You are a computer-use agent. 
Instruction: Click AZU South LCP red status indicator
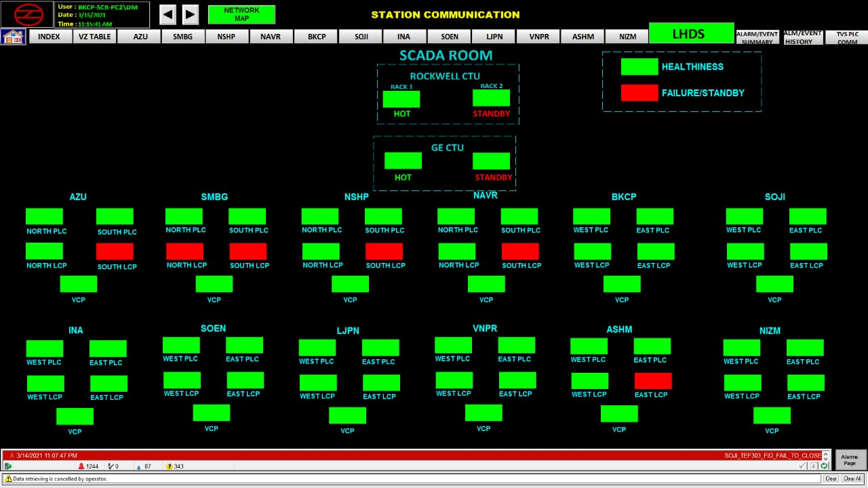click(x=115, y=251)
